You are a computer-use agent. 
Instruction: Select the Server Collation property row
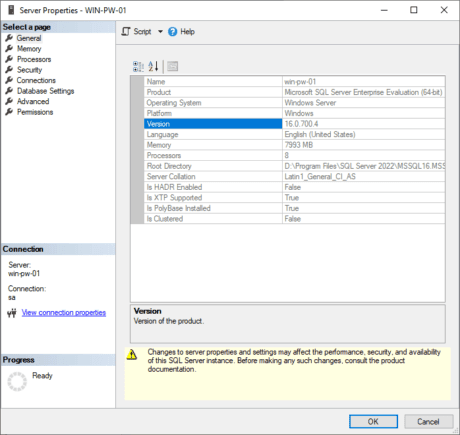(x=295, y=177)
